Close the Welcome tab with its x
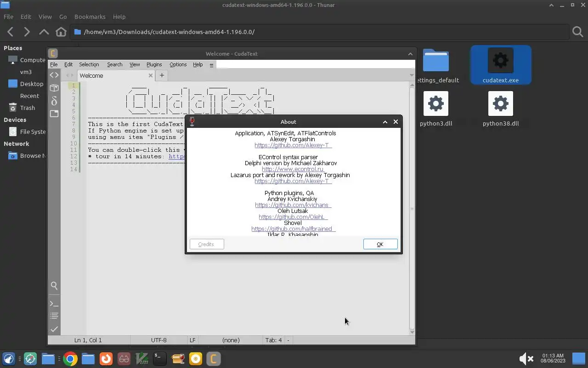This screenshot has height=368, width=588. click(x=150, y=75)
